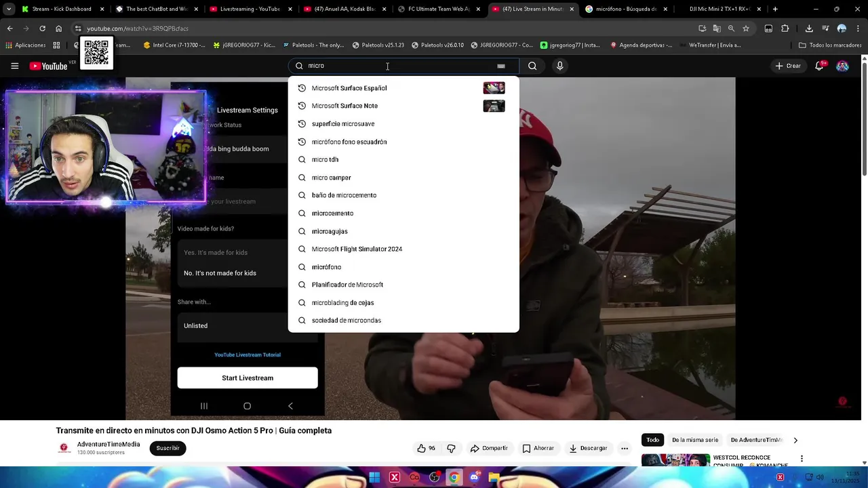The height and width of the screenshot is (488, 868).
Task: Open YouTube notifications bell
Action: [x=819, y=66]
